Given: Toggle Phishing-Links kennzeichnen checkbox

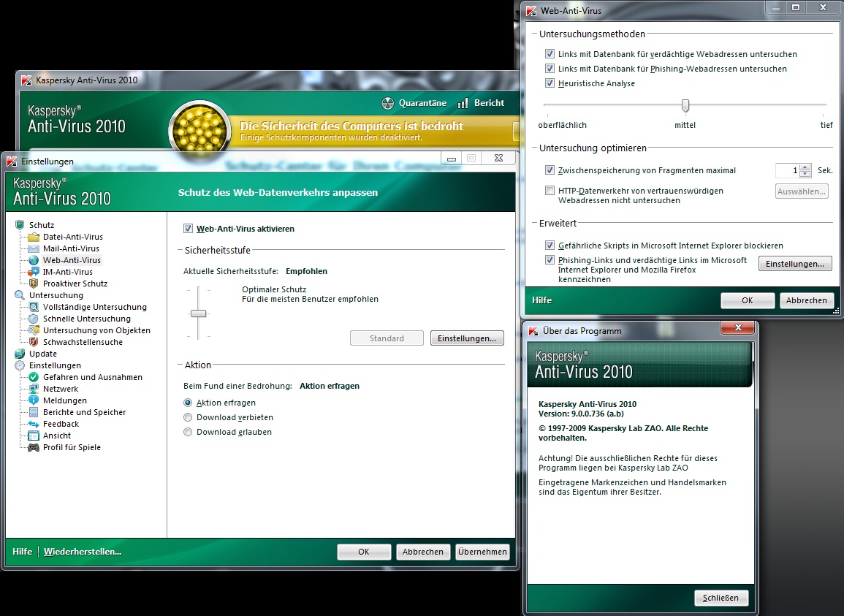Looking at the screenshot, I should (550, 260).
